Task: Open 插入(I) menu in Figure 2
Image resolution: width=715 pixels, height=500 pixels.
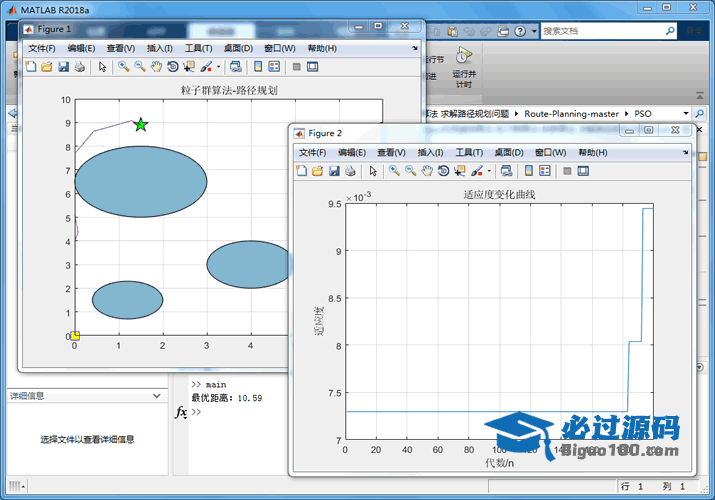Action: 430,152
